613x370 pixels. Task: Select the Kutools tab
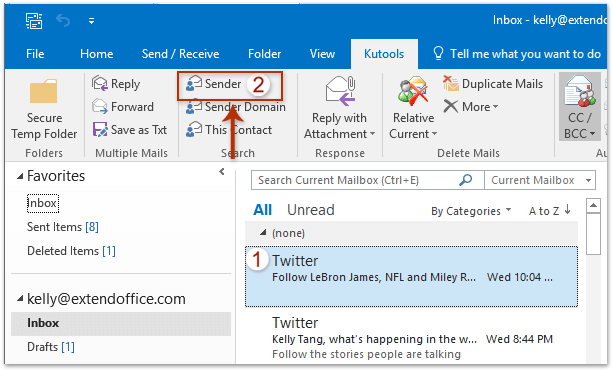tap(384, 54)
